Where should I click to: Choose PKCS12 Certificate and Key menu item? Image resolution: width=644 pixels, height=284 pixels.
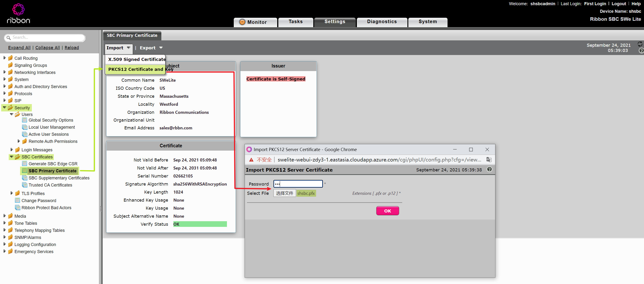coord(135,69)
